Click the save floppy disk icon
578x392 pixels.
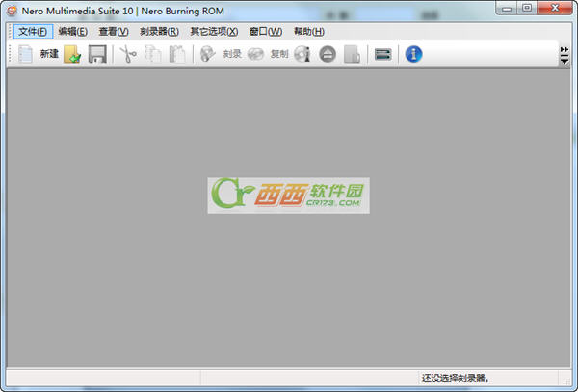tap(97, 54)
